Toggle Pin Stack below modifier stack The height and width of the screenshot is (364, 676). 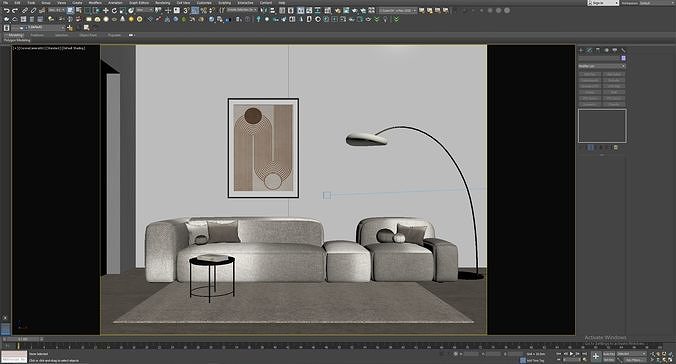point(581,147)
